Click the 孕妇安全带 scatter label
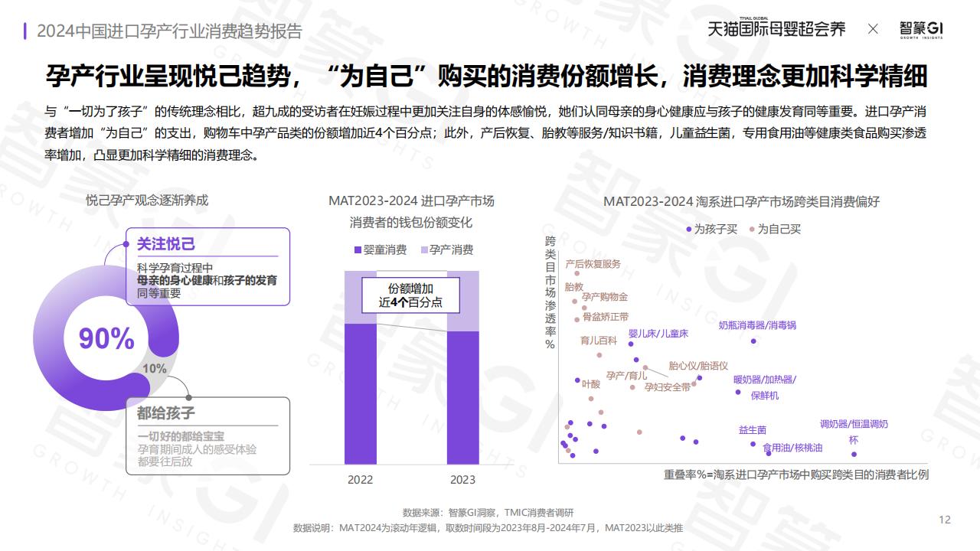The width and height of the screenshot is (980, 551). (x=667, y=388)
